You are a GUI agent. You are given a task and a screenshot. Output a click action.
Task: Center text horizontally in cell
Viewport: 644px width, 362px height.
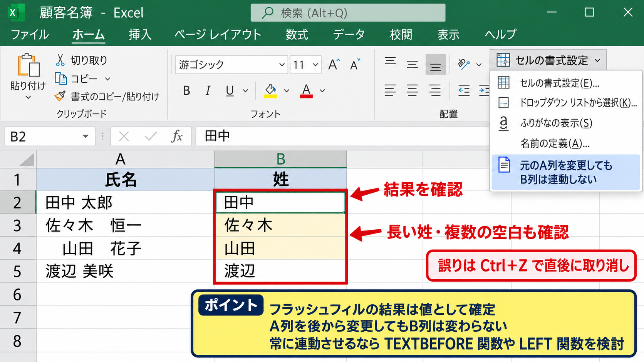(412, 90)
